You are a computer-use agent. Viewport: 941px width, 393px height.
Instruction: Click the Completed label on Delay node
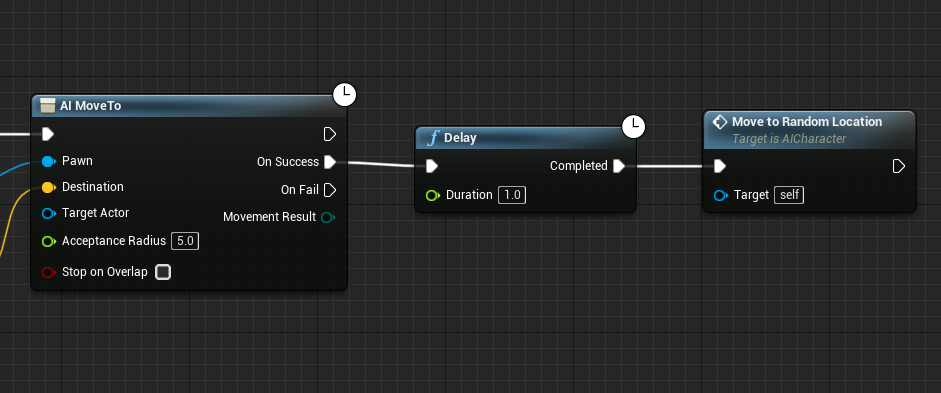[x=579, y=166]
